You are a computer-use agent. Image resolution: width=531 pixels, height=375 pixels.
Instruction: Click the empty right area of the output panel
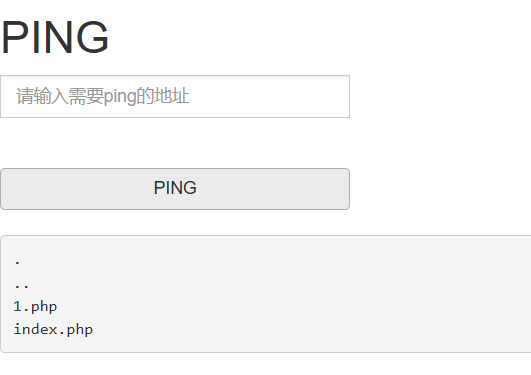pyautogui.click(x=339, y=294)
